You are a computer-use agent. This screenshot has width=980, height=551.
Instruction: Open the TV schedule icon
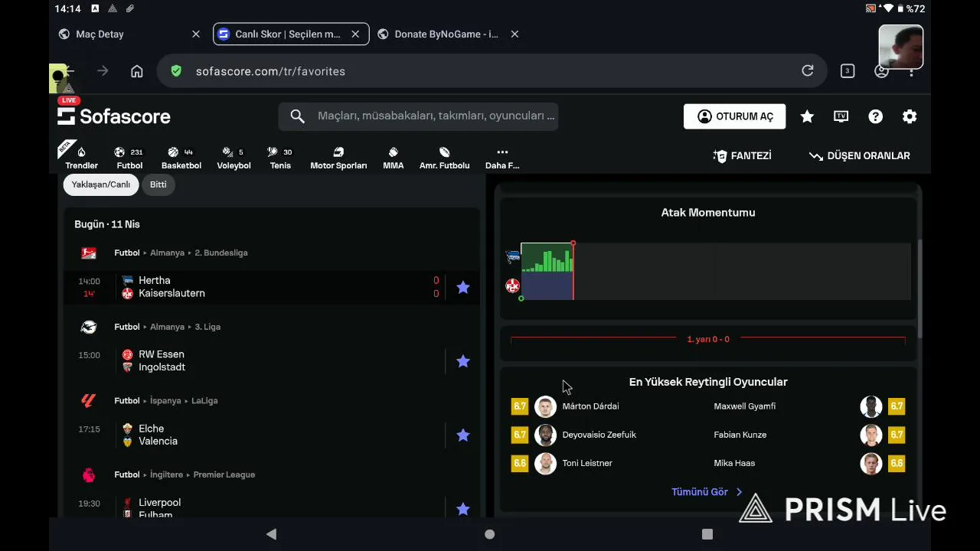(x=841, y=116)
